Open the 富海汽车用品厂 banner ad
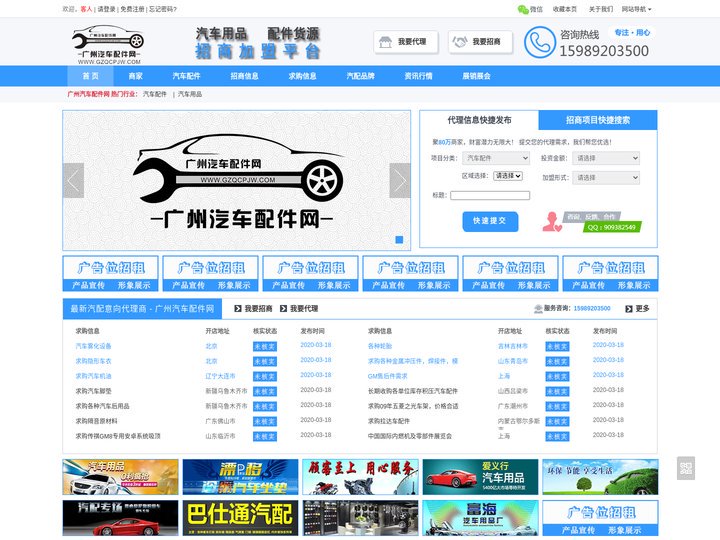 click(x=480, y=518)
